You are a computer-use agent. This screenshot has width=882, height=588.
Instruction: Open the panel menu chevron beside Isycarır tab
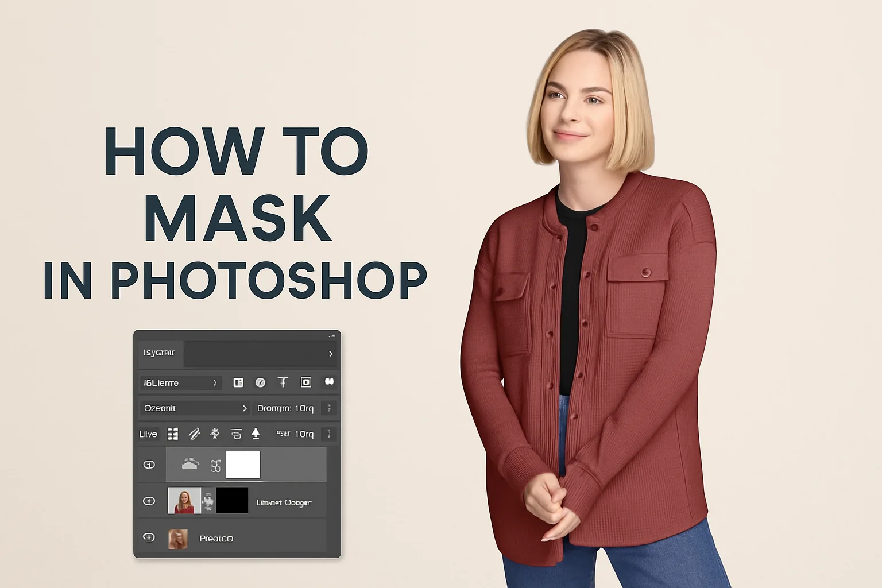pos(331,354)
